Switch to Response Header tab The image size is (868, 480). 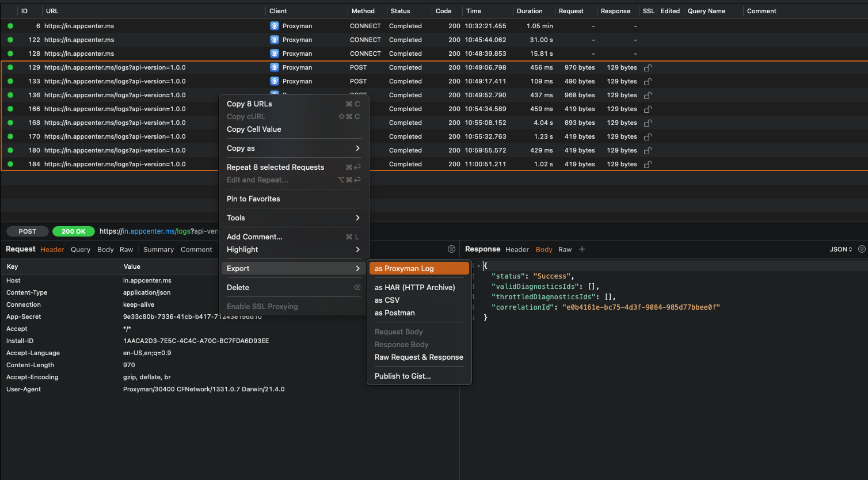(517, 249)
